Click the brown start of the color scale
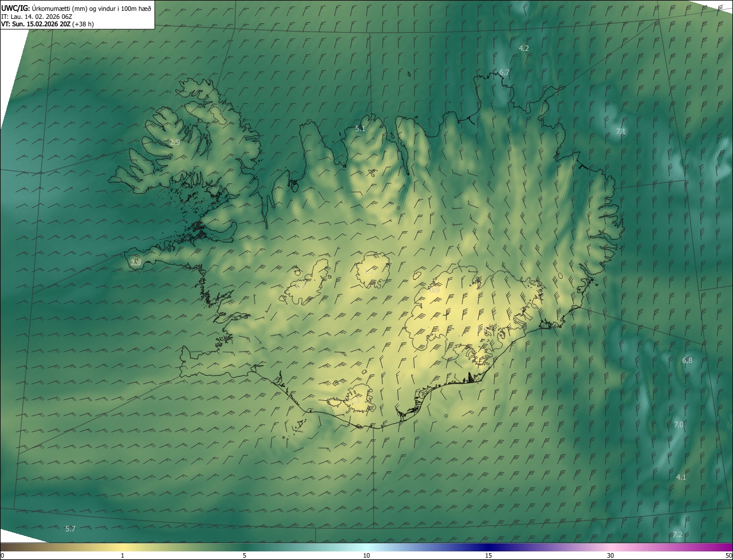 coord(7,547)
